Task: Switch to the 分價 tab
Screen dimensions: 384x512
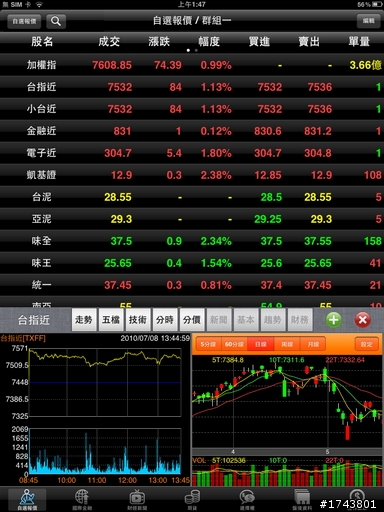Action: 192,320
